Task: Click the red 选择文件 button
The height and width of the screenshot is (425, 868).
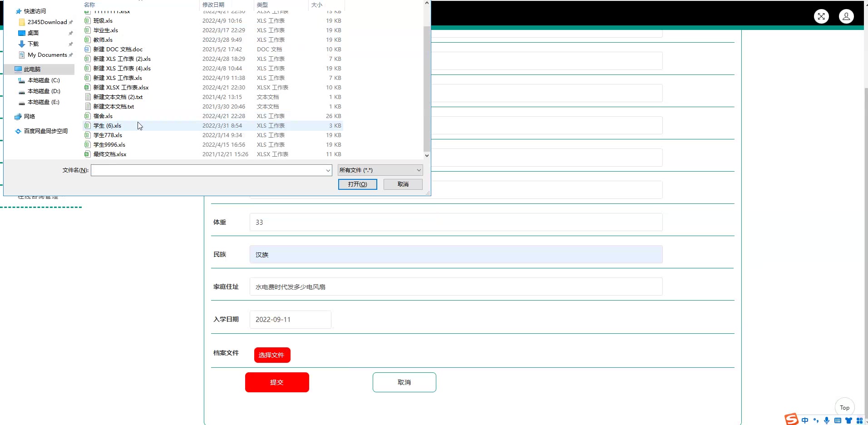Action: (272, 355)
